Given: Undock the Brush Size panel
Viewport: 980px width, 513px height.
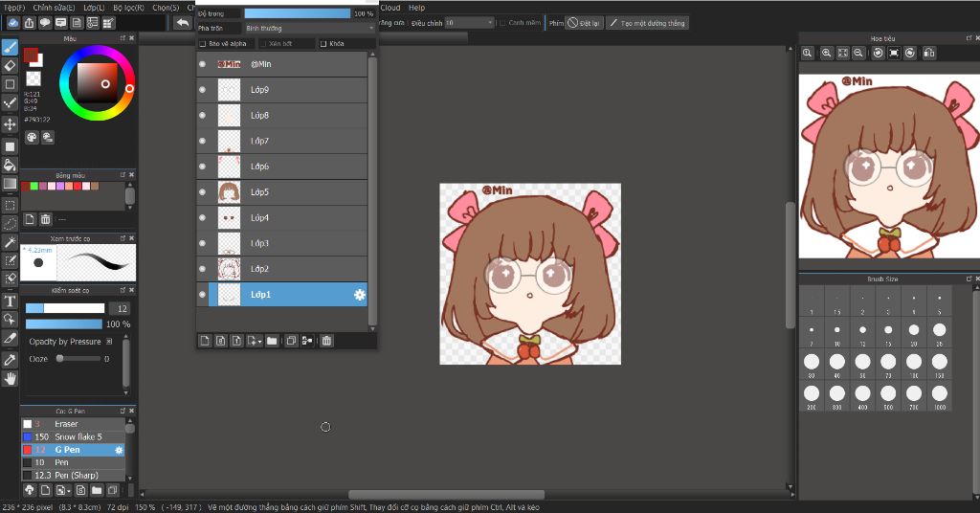Looking at the screenshot, I should tap(969, 279).
